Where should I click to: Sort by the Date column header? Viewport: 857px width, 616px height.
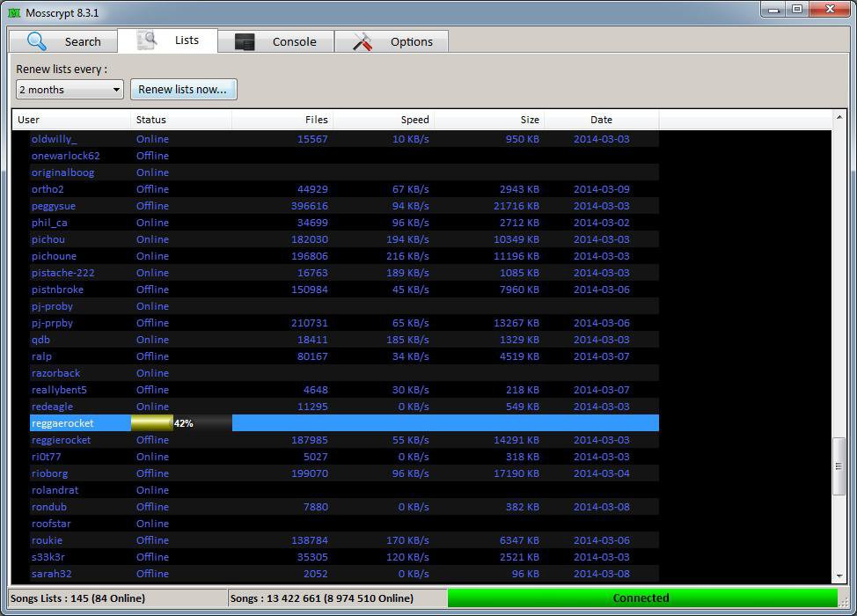(x=601, y=120)
